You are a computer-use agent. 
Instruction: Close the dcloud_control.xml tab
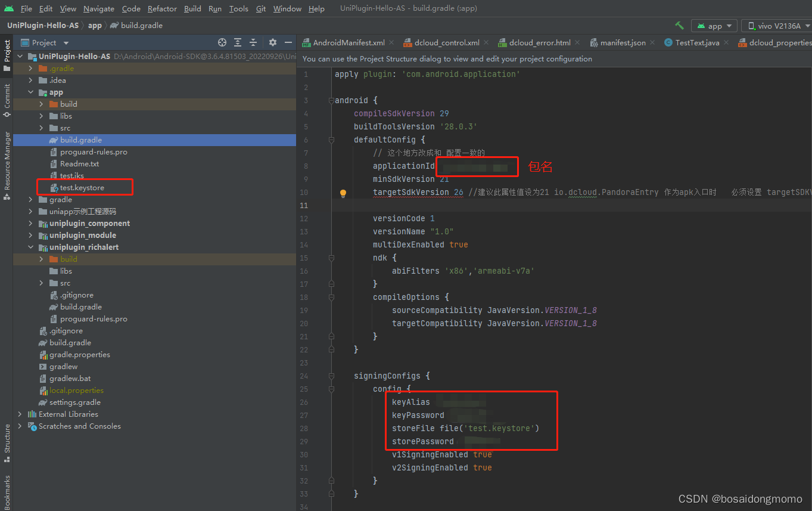click(486, 42)
